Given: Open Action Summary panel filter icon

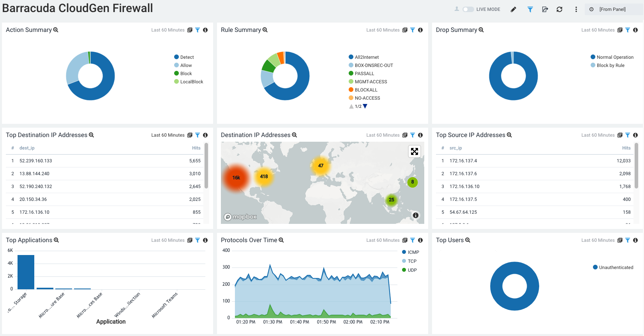Looking at the screenshot, I should (198, 30).
